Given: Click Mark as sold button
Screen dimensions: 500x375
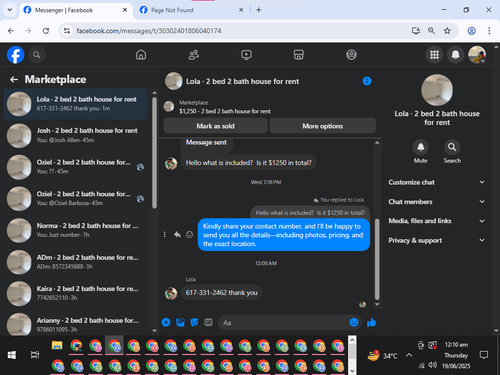Looking at the screenshot, I should pos(215,126).
